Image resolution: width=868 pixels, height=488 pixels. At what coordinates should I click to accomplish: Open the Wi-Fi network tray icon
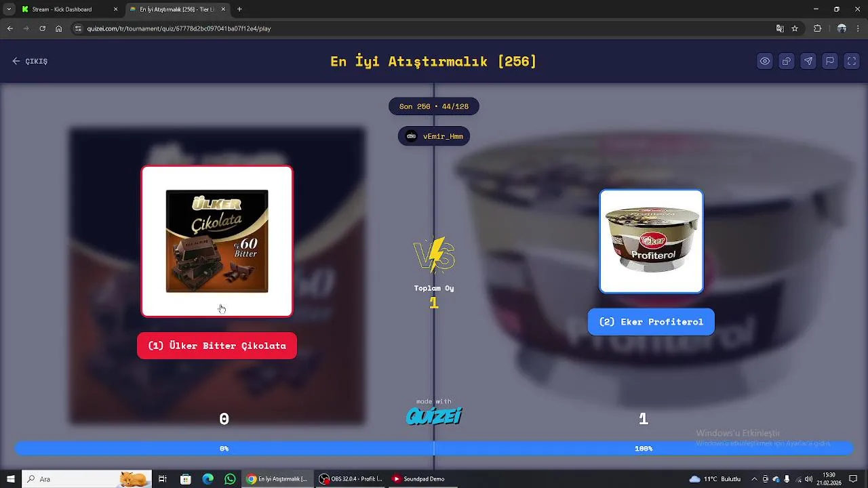pyautogui.click(x=798, y=479)
